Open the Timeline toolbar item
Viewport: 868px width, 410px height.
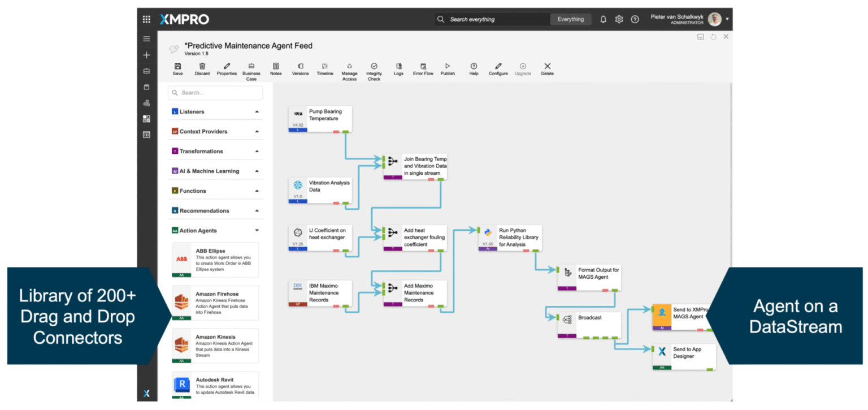click(324, 67)
